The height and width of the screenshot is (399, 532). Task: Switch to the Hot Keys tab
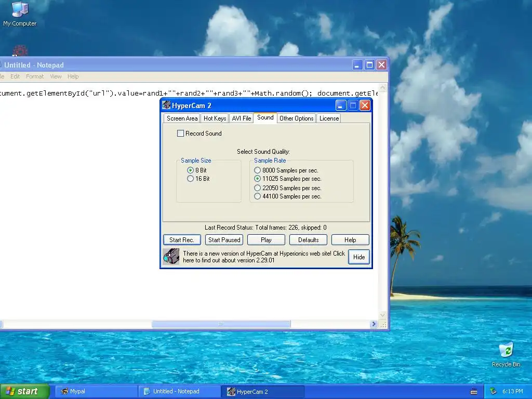point(215,118)
